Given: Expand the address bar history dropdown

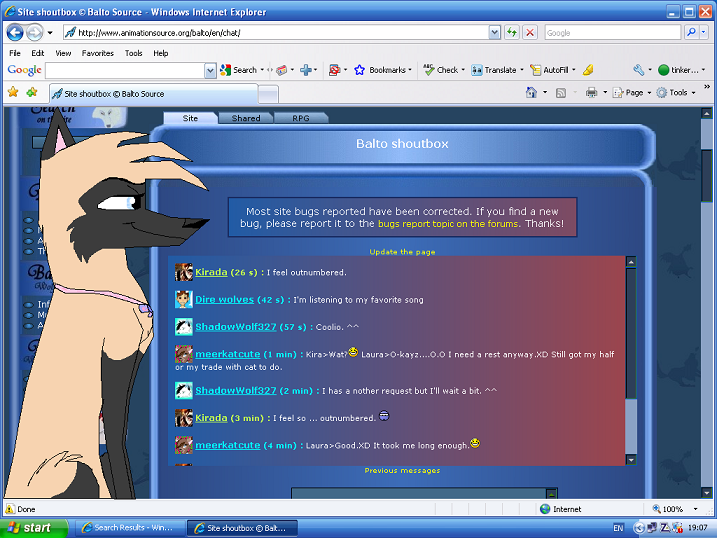Looking at the screenshot, I should coord(494,32).
